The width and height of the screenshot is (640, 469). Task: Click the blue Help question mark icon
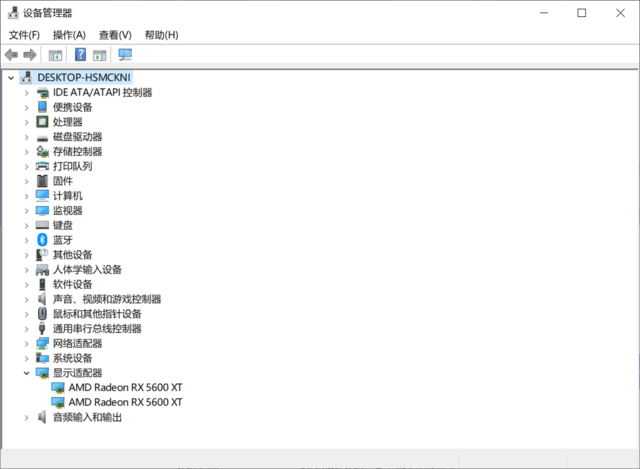click(80, 54)
